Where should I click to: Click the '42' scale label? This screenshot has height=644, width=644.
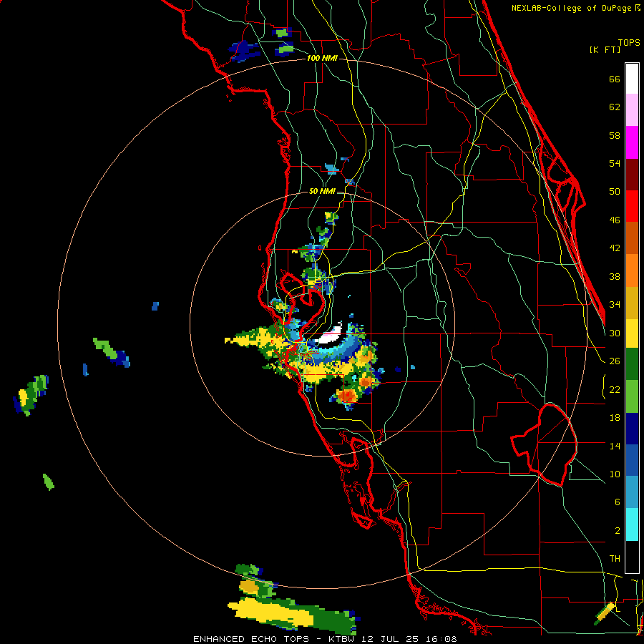click(615, 248)
